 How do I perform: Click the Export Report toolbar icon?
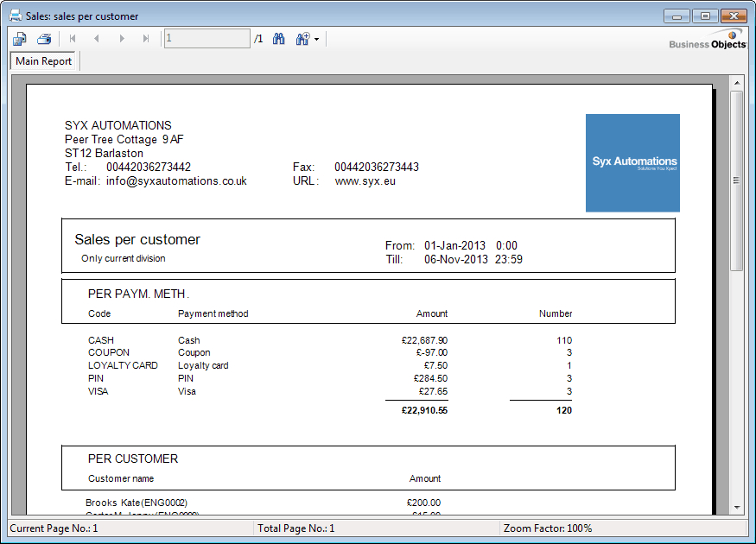click(x=20, y=39)
